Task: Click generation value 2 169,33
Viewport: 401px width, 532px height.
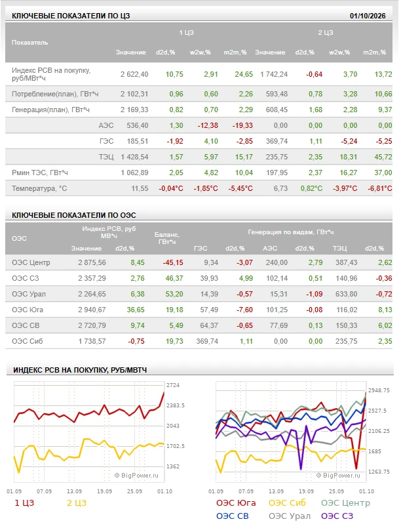Action: tap(134, 110)
